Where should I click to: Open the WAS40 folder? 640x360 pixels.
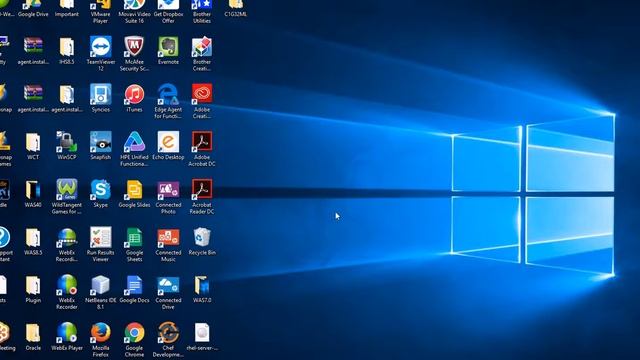click(33, 190)
